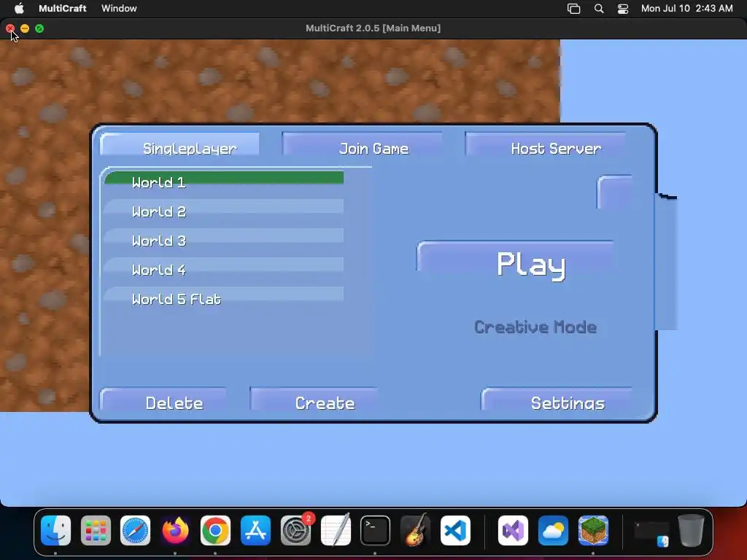Click the small blank button above Play
The image size is (747, 560).
click(x=614, y=192)
